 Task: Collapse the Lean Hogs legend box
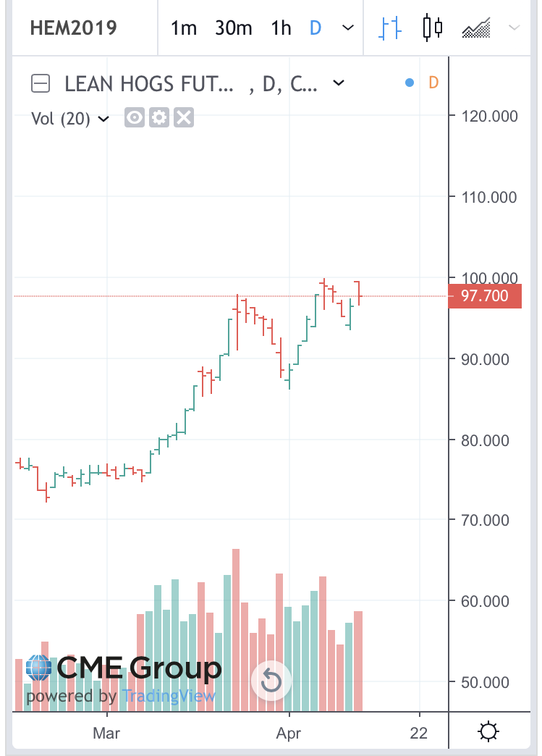pyautogui.click(x=41, y=83)
